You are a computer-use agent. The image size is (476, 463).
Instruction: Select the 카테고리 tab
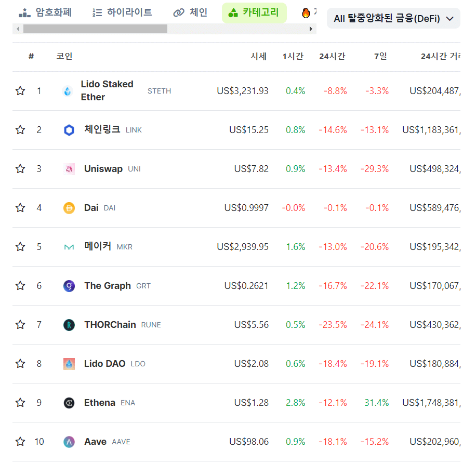pyautogui.click(x=254, y=13)
